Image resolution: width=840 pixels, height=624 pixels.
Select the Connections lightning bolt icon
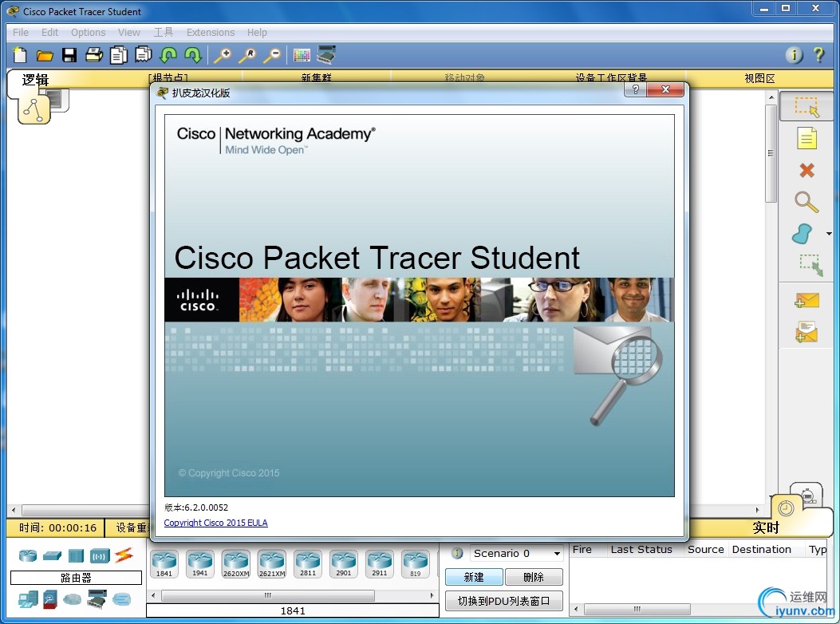click(124, 555)
